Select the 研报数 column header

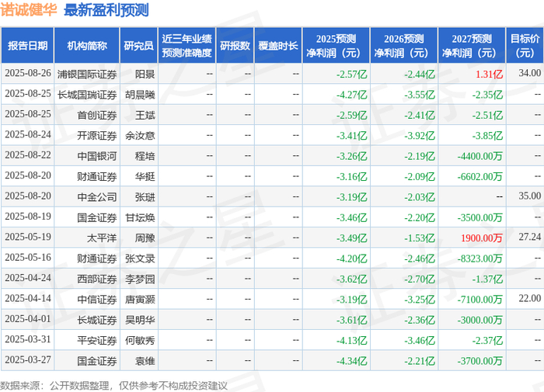(x=235, y=45)
